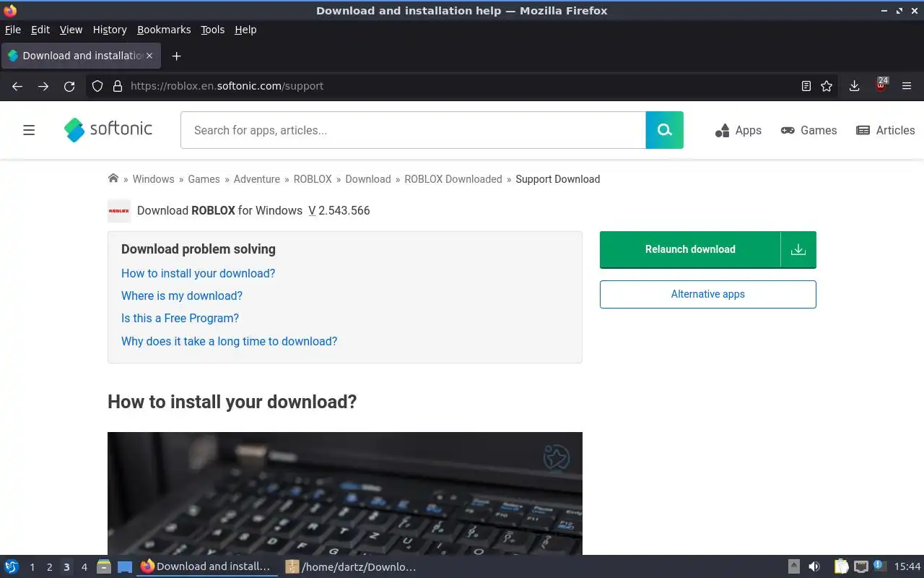The height and width of the screenshot is (578, 924).
Task: Click the version text 2.543.566
Action: 344,210
